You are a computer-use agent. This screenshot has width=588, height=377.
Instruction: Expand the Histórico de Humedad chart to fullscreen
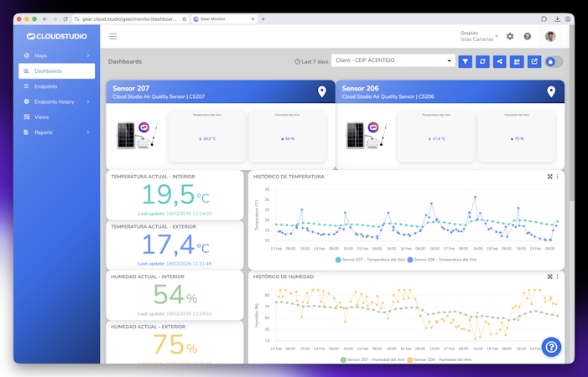549,276
